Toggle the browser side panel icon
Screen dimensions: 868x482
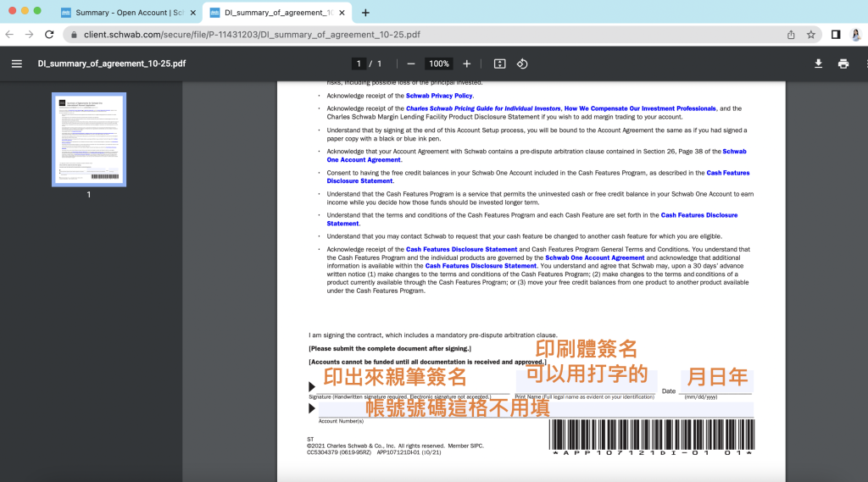click(836, 35)
